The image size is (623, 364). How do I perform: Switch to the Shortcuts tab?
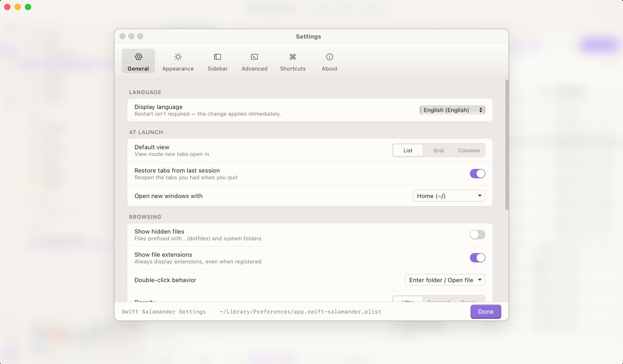coord(293,61)
